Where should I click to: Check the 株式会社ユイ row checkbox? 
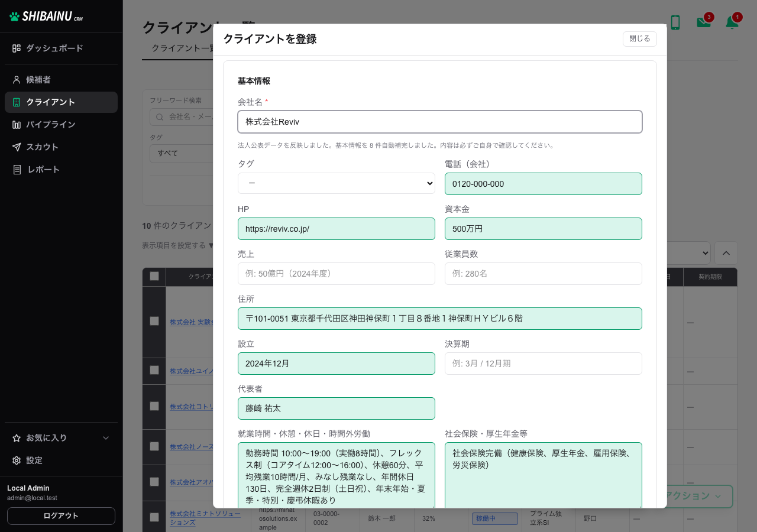(154, 370)
